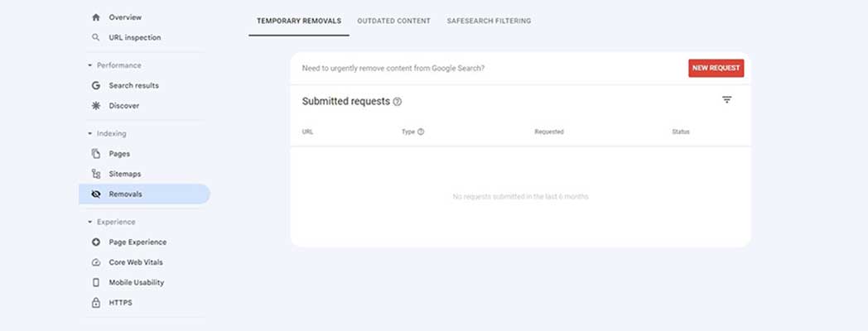Click the New Request button

(x=716, y=68)
